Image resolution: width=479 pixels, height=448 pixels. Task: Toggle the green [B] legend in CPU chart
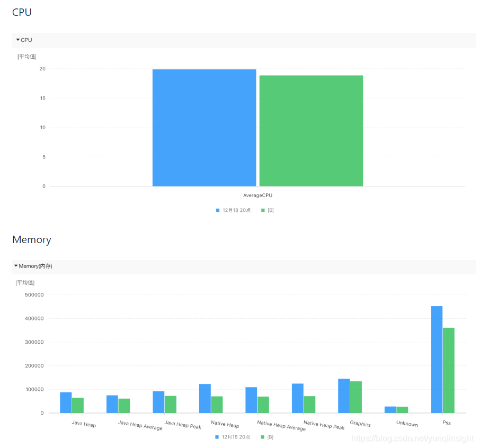pyautogui.click(x=268, y=210)
